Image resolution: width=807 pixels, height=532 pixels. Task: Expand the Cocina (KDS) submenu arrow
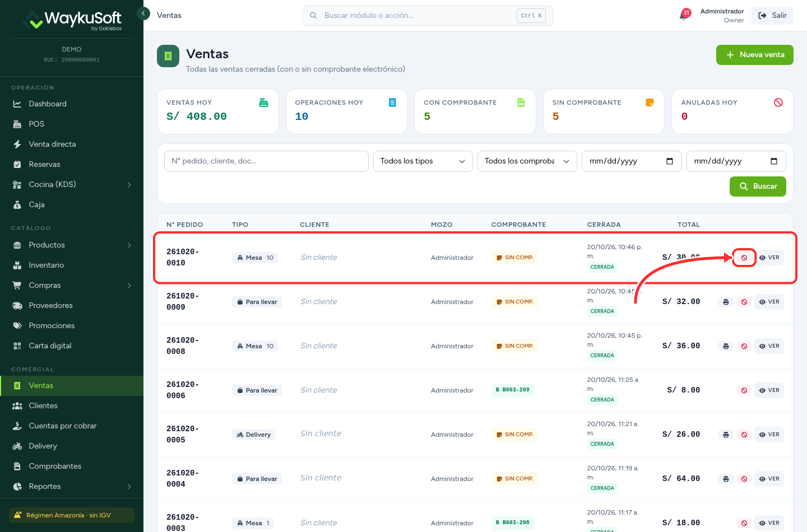tap(129, 185)
